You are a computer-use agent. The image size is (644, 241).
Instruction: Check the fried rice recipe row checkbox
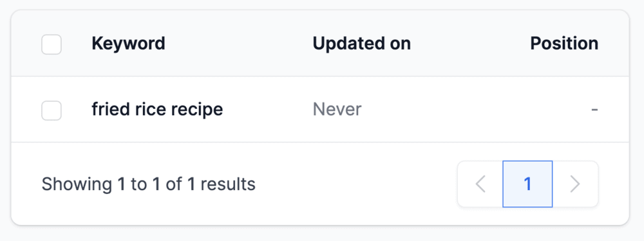(52, 110)
